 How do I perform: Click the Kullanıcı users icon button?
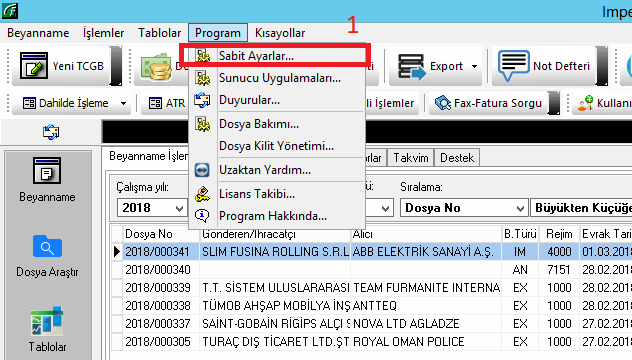coord(603,103)
